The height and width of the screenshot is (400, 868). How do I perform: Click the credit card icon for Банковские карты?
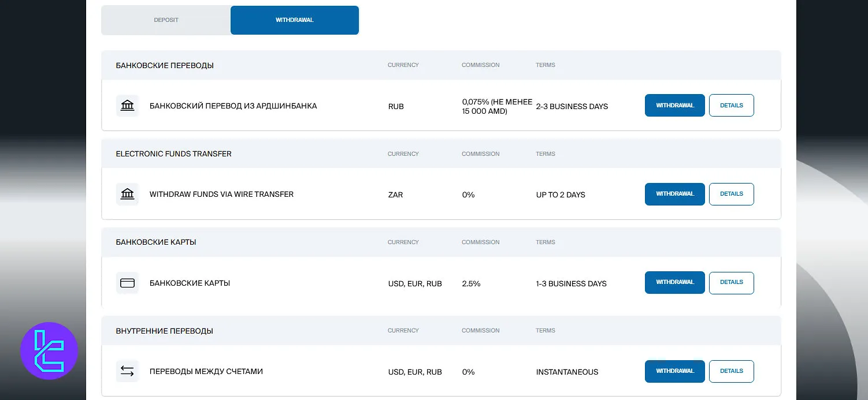point(127,283)
